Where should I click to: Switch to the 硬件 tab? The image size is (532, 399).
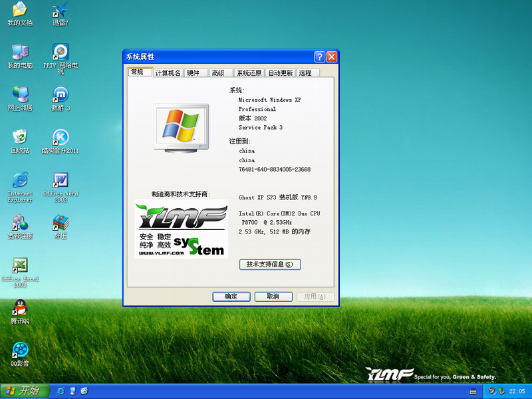coord(193,73)
